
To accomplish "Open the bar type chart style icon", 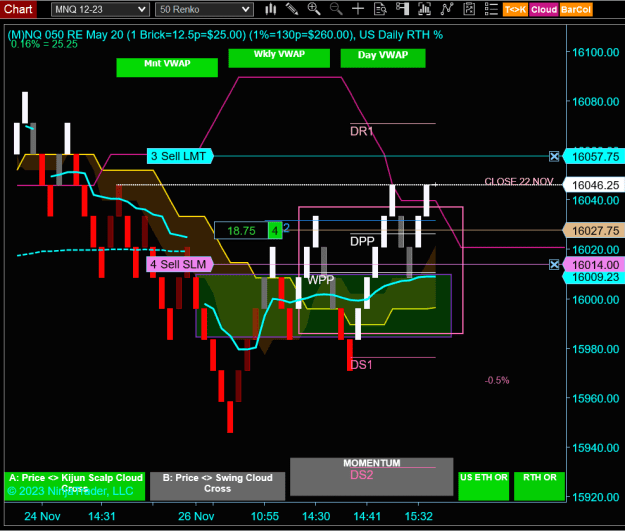I will [x=271, y=9].
